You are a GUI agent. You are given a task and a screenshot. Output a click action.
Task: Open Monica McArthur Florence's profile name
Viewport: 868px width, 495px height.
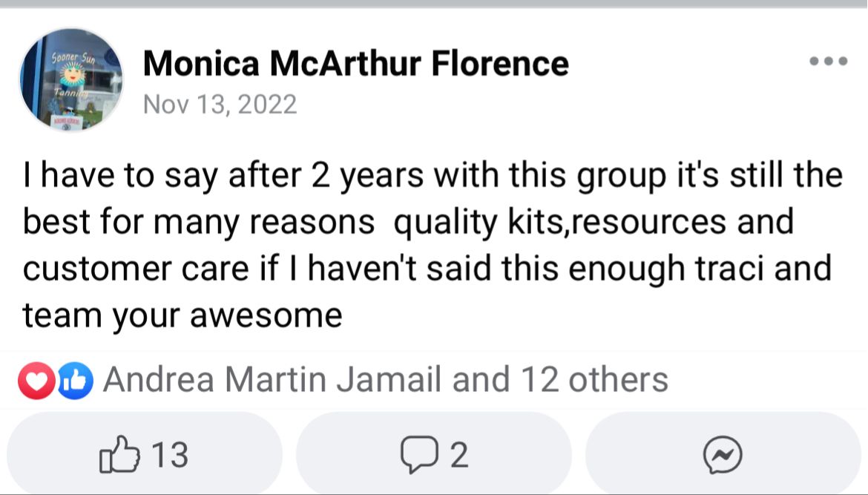click(x=356, y=63)
